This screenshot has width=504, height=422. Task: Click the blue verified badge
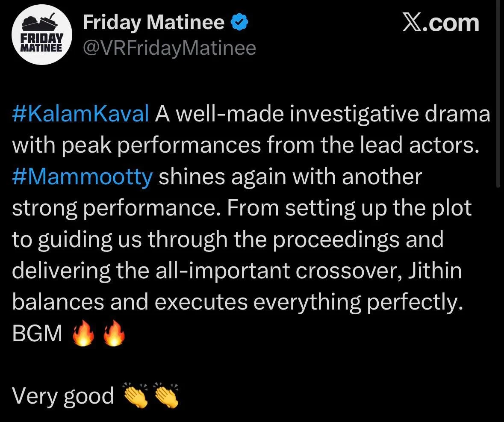240,23
